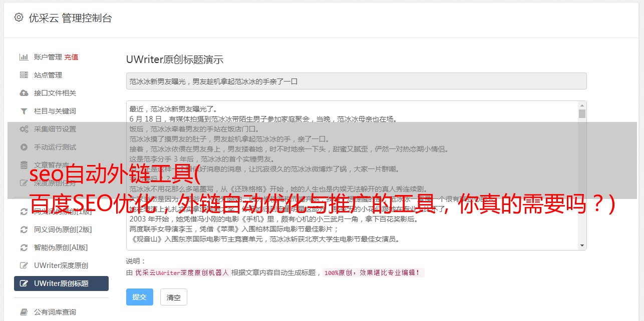The height and width of the screenshot is (321, 644).
Task: Click the textarea scrollbar thumb
Action: tap(582, 113)
